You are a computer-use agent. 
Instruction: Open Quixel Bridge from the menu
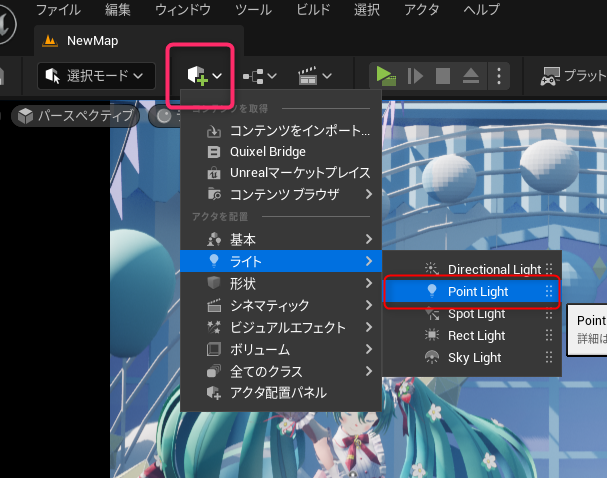(x=267, y=151)
